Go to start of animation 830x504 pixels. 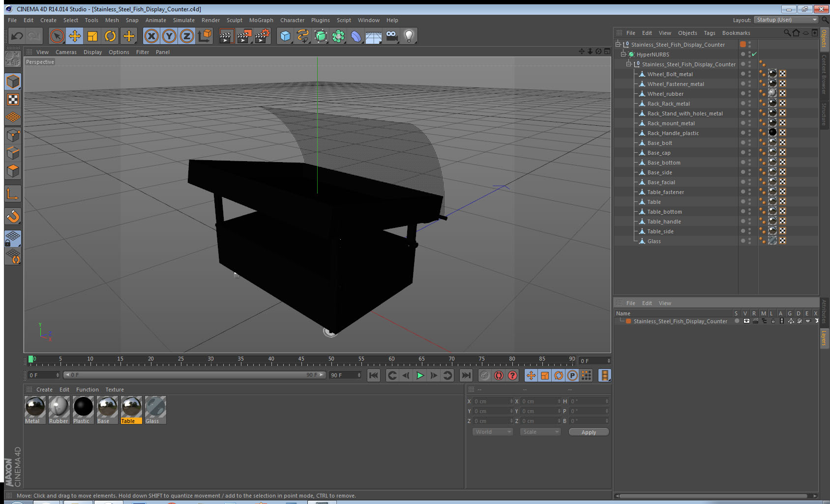[374, 375]
